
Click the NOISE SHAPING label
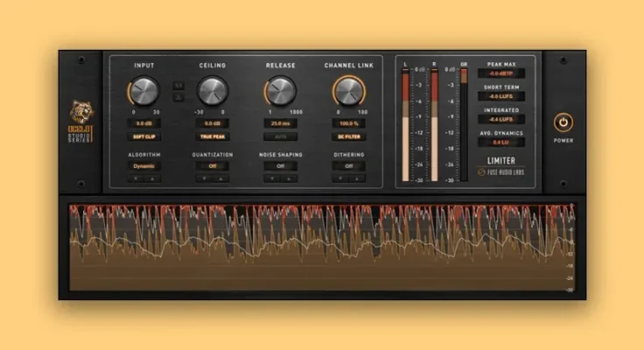coord(280,155)
